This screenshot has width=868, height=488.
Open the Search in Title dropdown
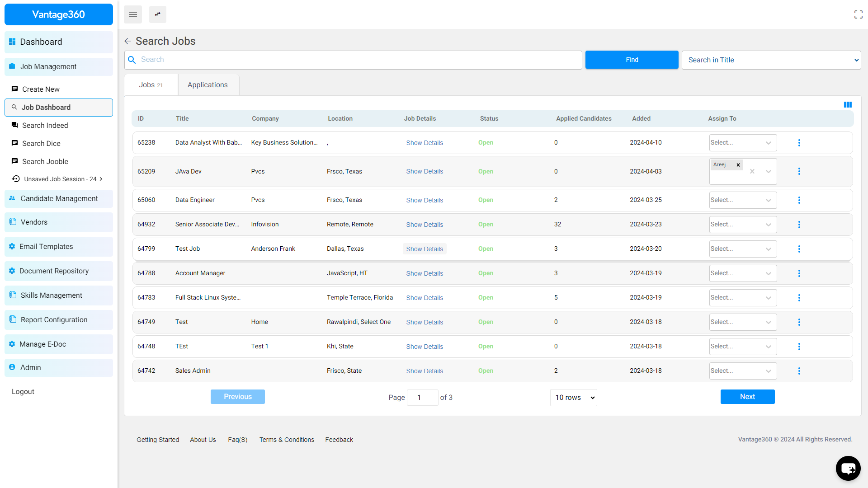[x=771, y=60]
